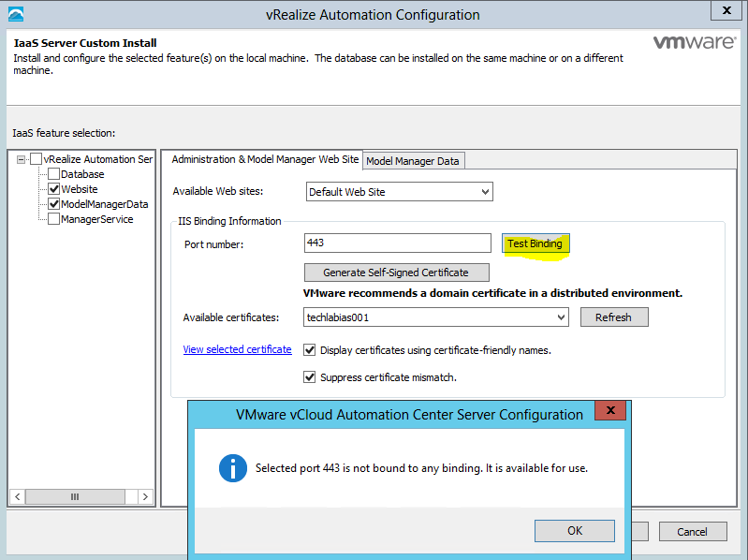Switch to the Model Manager Data tab
This screenshot has height=560, width=748.
413,161
